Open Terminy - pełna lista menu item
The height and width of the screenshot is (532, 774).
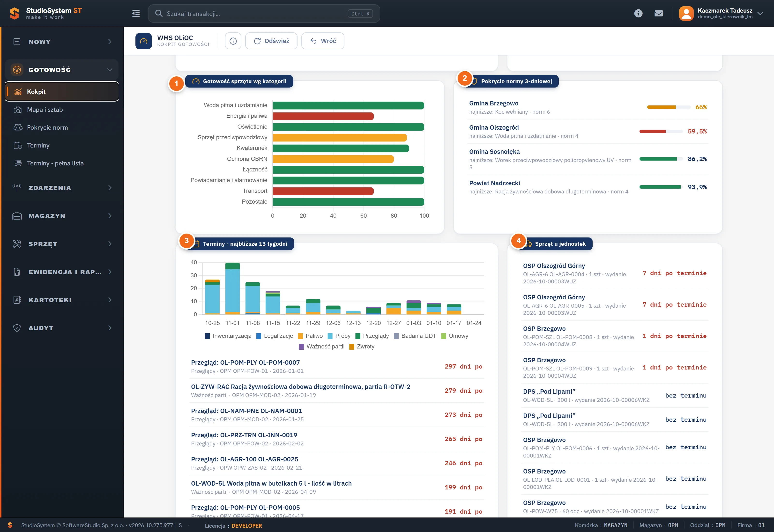(62, 163)
